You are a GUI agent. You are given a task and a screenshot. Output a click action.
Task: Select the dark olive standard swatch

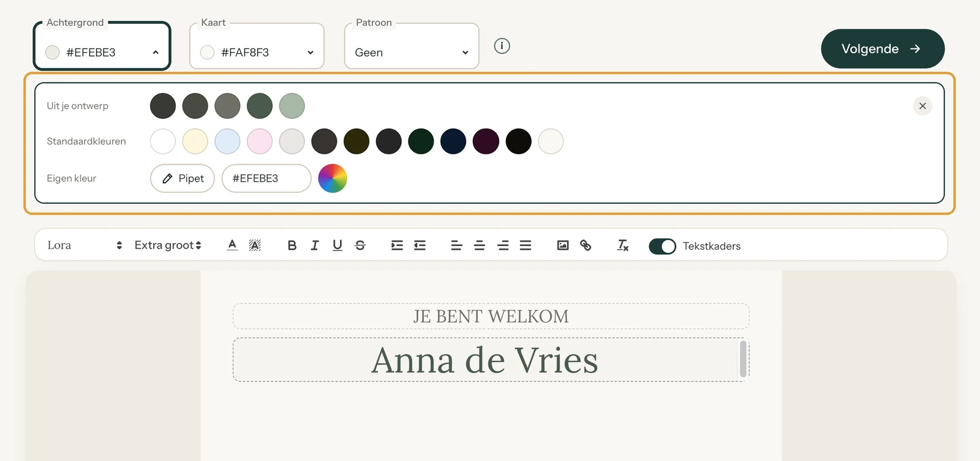coord(356,141)
